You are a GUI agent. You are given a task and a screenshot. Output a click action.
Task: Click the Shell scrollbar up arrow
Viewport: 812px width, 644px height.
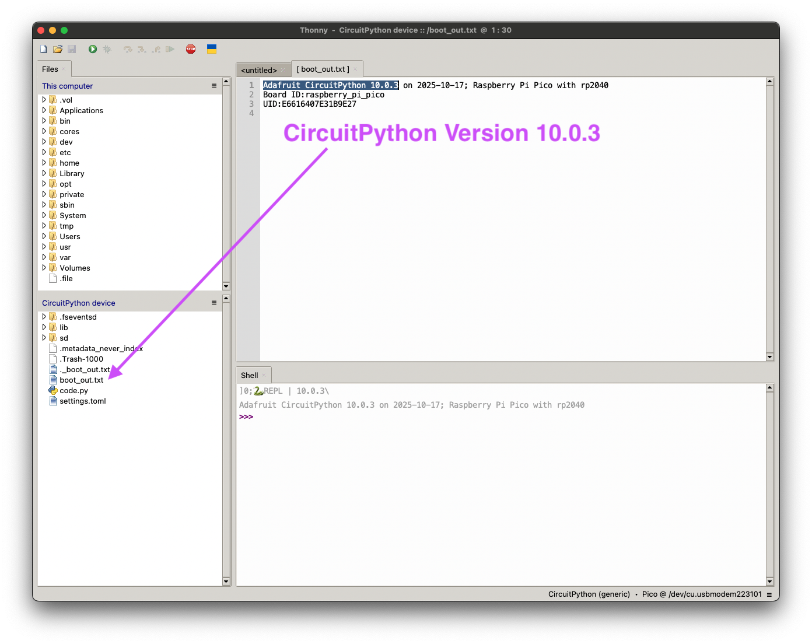pos(770,388)
